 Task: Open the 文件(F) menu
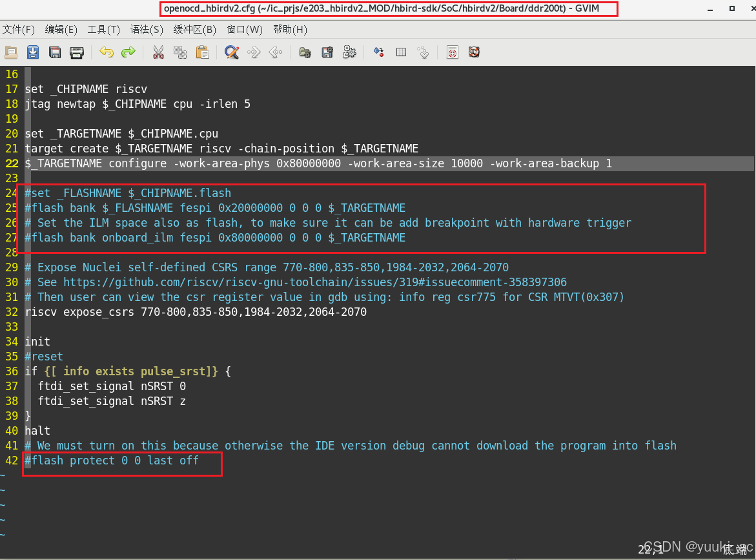(x=18, y=30)
